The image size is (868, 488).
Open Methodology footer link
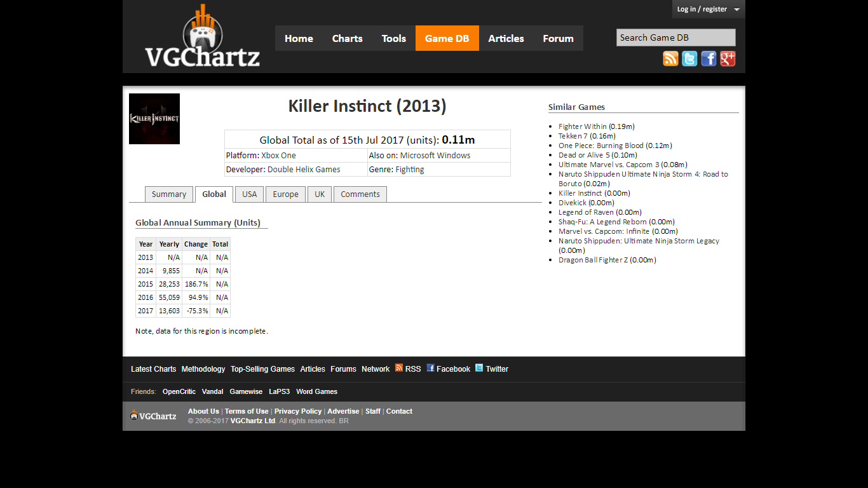click(203, 369)
